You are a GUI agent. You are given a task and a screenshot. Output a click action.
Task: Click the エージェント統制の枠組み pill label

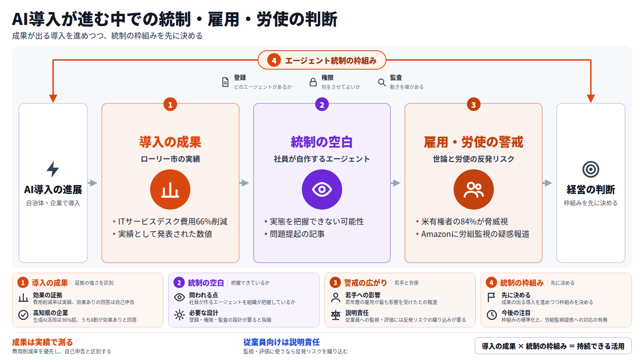(322, 60)
